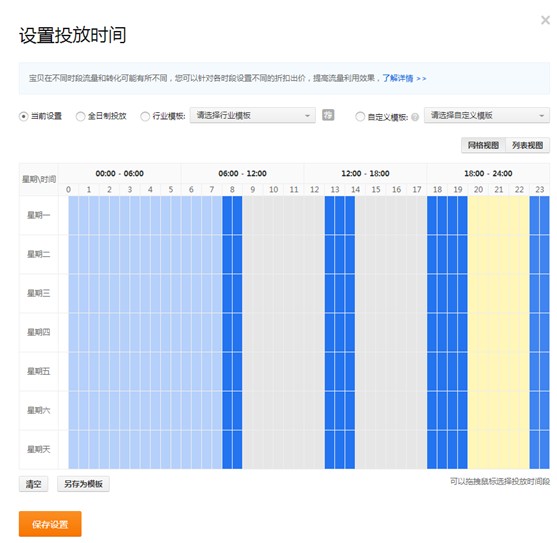557x543 pixels.
Task: Click the dark blue cell for 星期六 at hour 13
Action: point(335,411)
